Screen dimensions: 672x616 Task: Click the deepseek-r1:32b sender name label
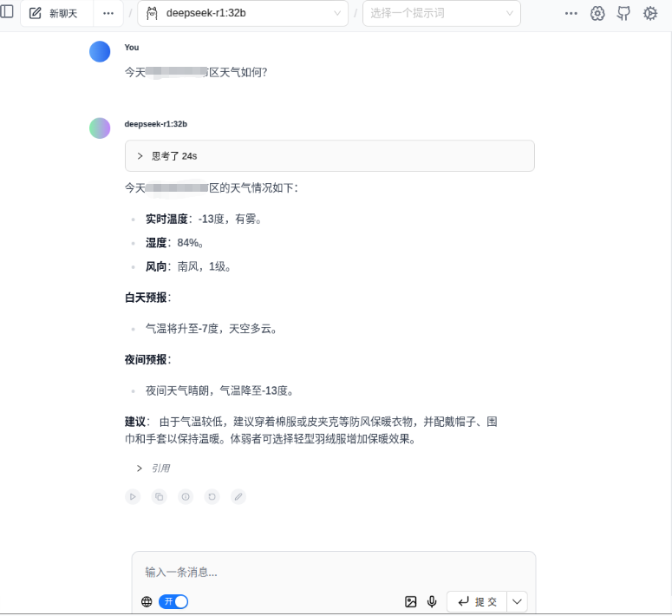tap(155, 124)
